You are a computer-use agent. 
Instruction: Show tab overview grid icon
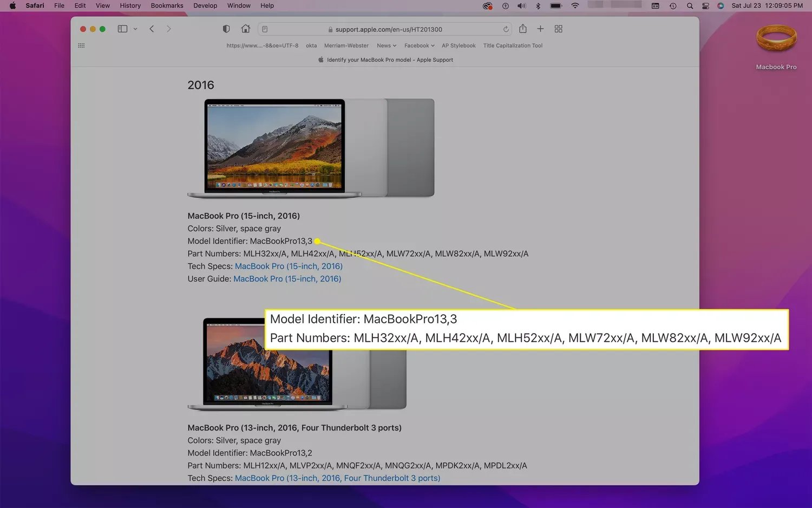(558, 29)
